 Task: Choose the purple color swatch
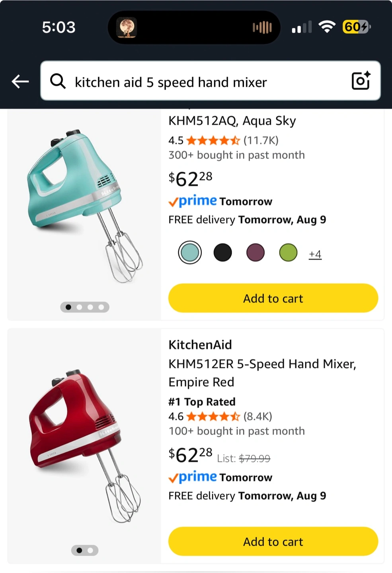[255, 253]
